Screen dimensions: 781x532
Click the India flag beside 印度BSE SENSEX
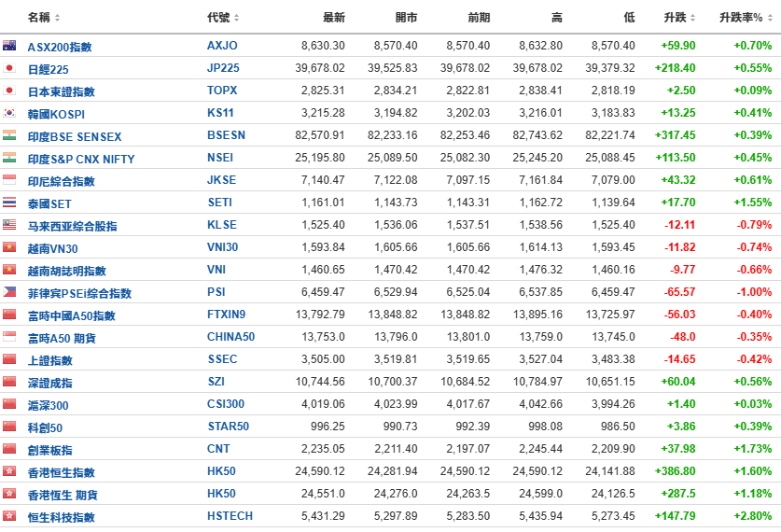tap(9, 135)
